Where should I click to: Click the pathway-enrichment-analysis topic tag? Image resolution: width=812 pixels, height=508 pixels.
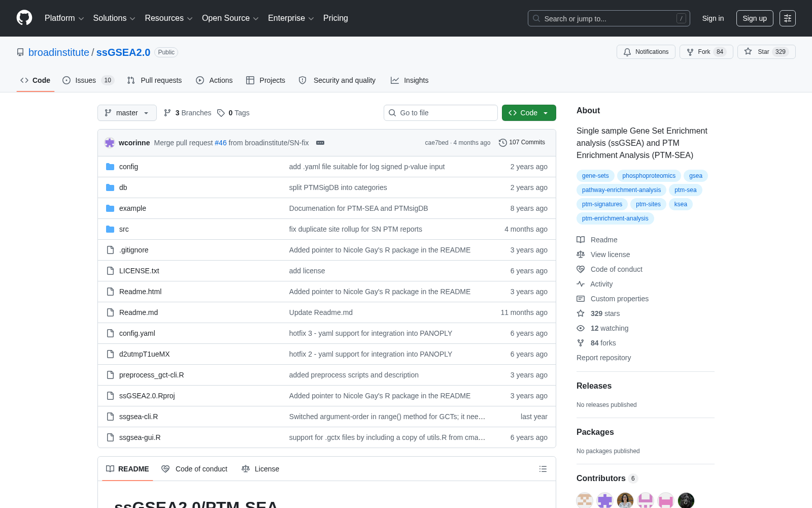(x=622, y=190)
